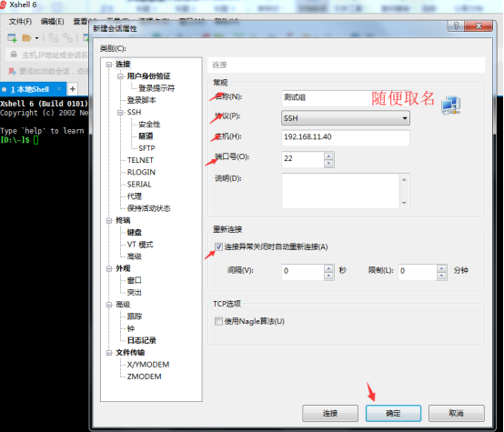Click the open folder toolbar icon
This screenshot has height=432, width=504.
pos(26,38)
